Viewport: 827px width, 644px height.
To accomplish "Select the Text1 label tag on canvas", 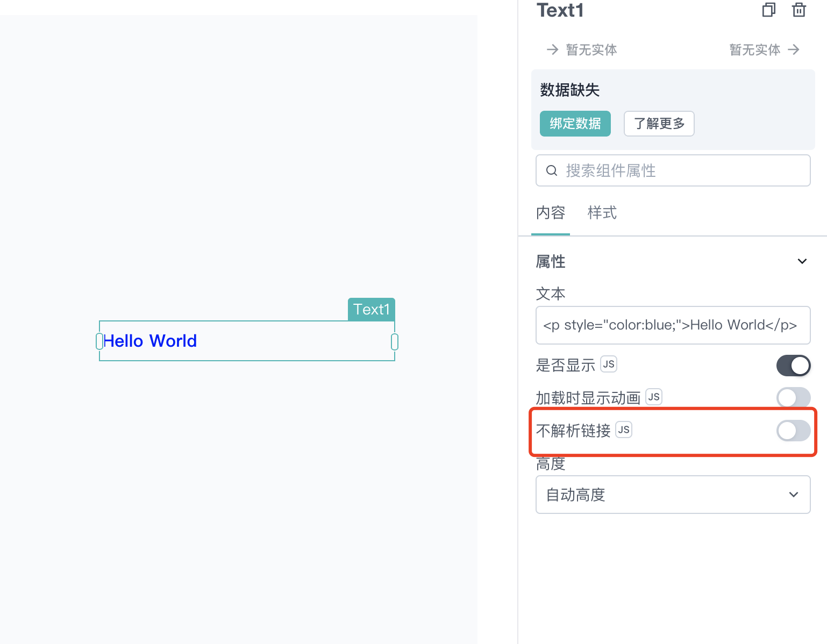I will pos(372,309).
